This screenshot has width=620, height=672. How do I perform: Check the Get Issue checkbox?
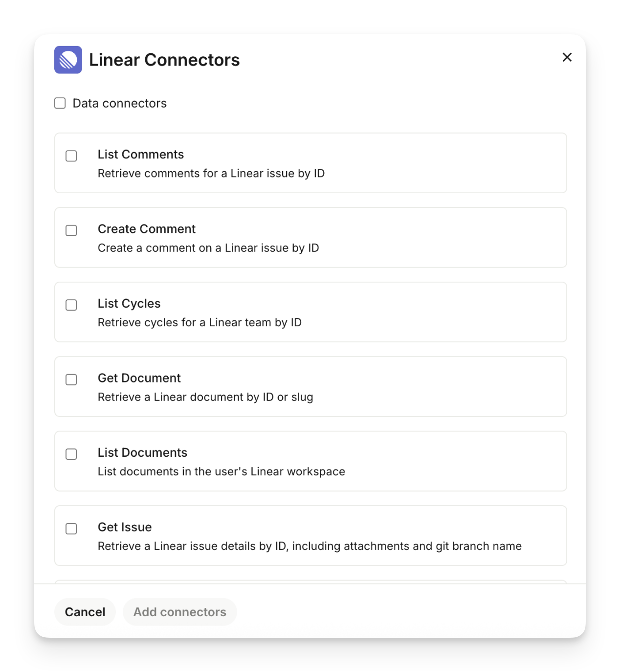pyautogui.click(x=71, y=529)
